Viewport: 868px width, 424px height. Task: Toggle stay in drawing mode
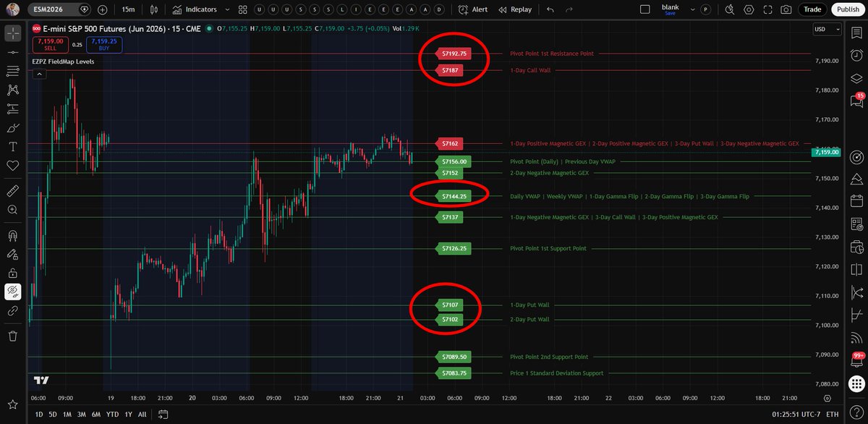(12, 254)
